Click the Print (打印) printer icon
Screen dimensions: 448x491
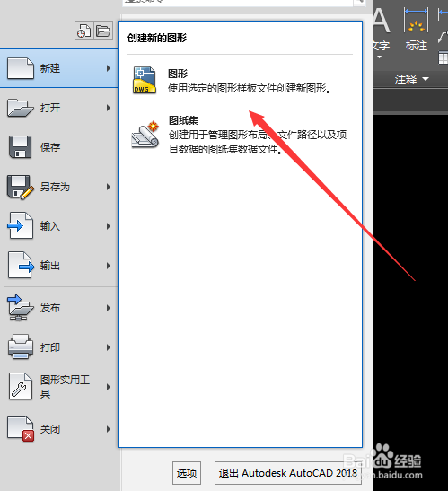pos(21,346)
